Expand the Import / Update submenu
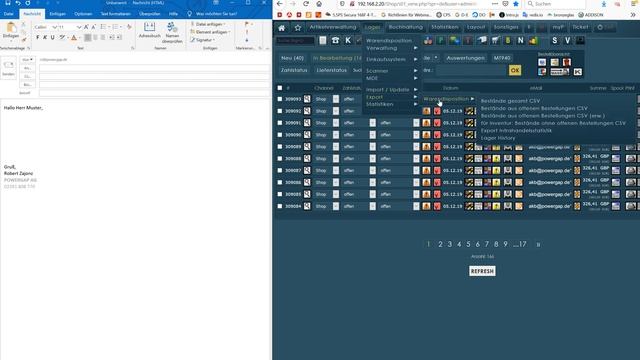This screenshot has width=640, height=360. [391, 89]
